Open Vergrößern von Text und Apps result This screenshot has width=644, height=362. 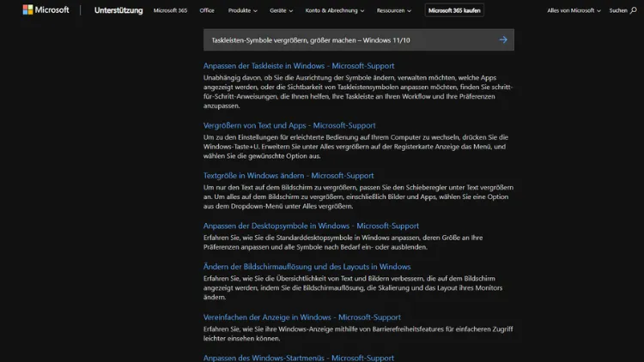pos(289,125)
